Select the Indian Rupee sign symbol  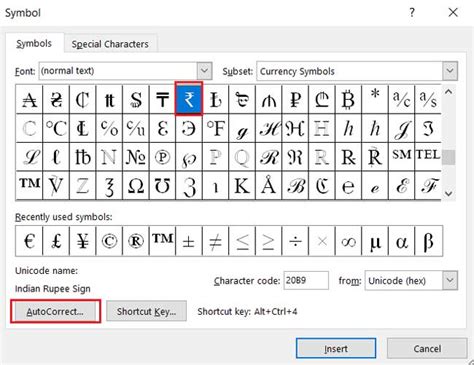coord(189,99)
